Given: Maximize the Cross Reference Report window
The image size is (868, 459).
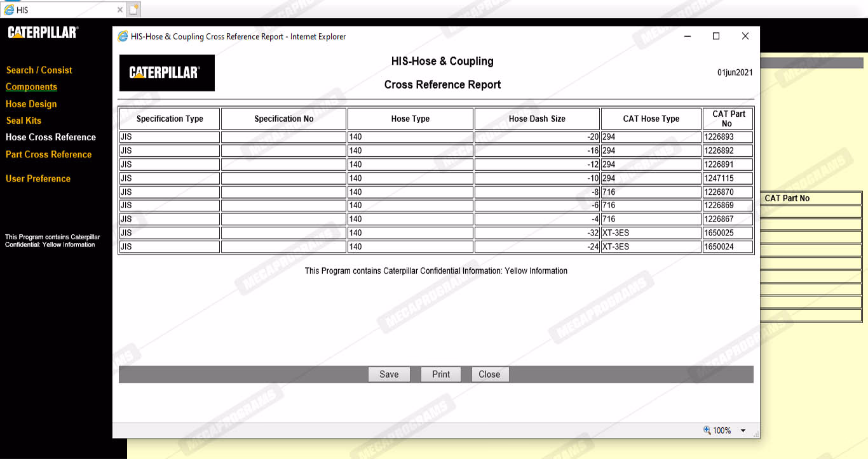Looking at the screenshot, I should click(716, 36).
